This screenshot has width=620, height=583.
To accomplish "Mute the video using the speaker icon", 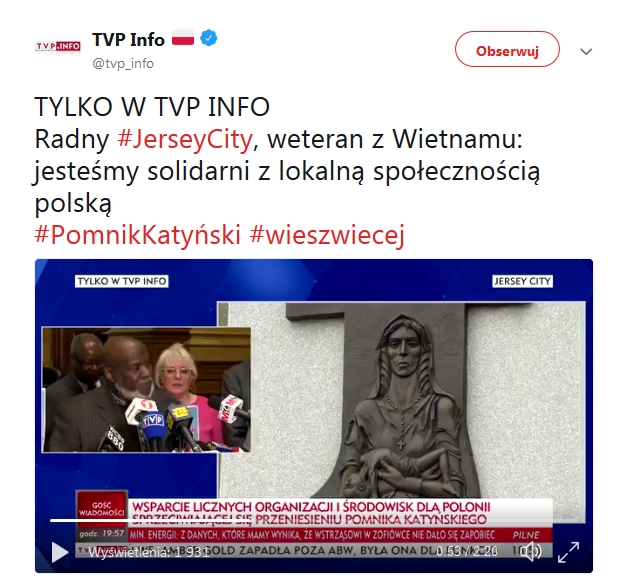I will click(531, 551).
